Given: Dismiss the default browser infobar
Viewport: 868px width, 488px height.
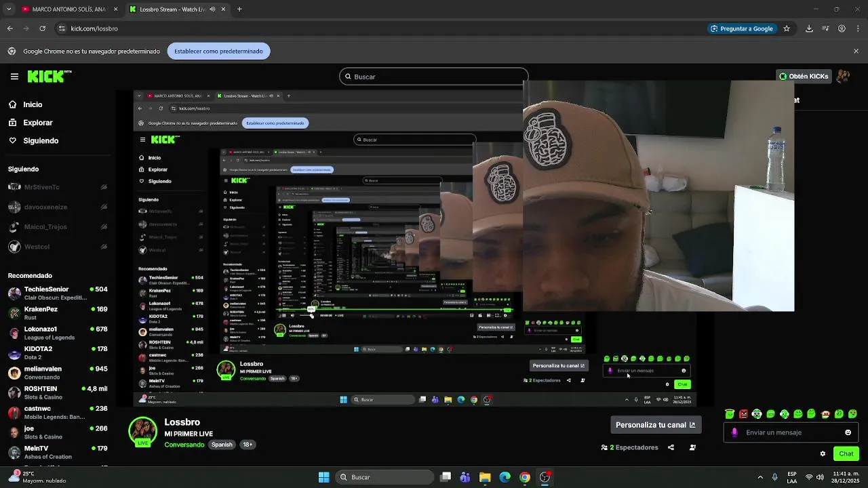Looking at the screenshot, I should point(856,51).
